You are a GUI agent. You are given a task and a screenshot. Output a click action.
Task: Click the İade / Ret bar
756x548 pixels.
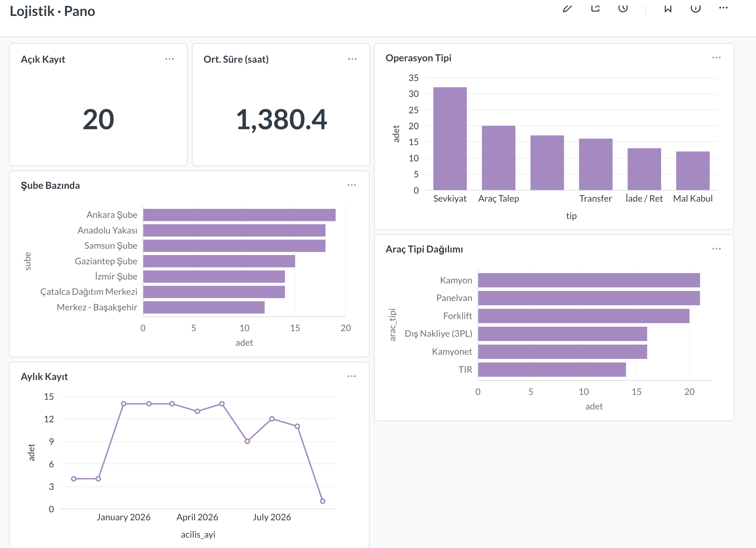tap(644, 169)
